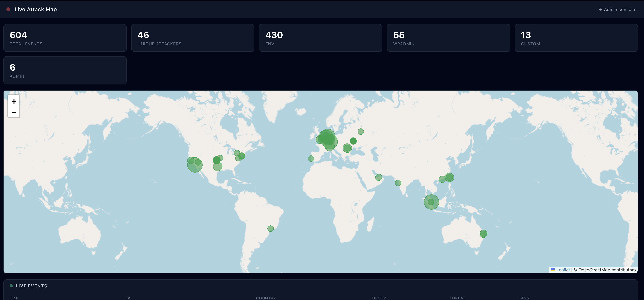
Task: Return to the Admin console
Action: [x=617, y=10]
